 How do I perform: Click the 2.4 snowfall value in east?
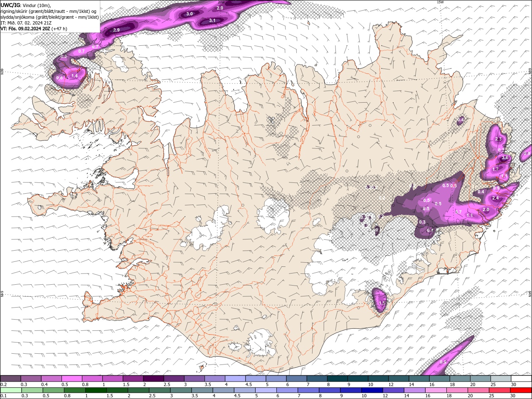[x=495, y=198]
